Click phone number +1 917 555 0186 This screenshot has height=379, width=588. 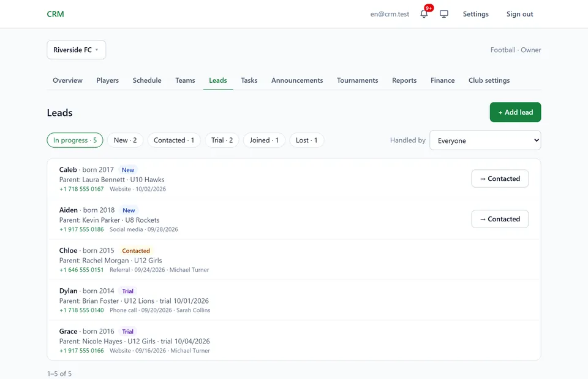coord(81,229)
